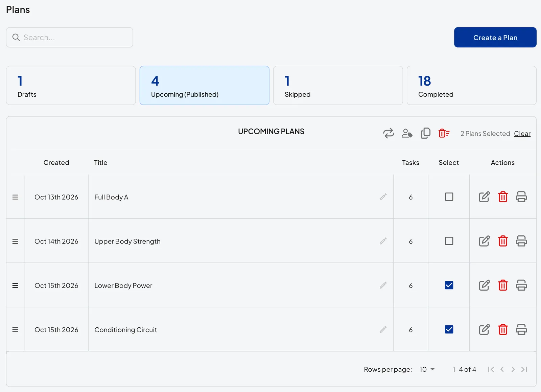The image size is (541, 392).
Task: Edit the Lower Body Power plan
Action: click(484, 285)
